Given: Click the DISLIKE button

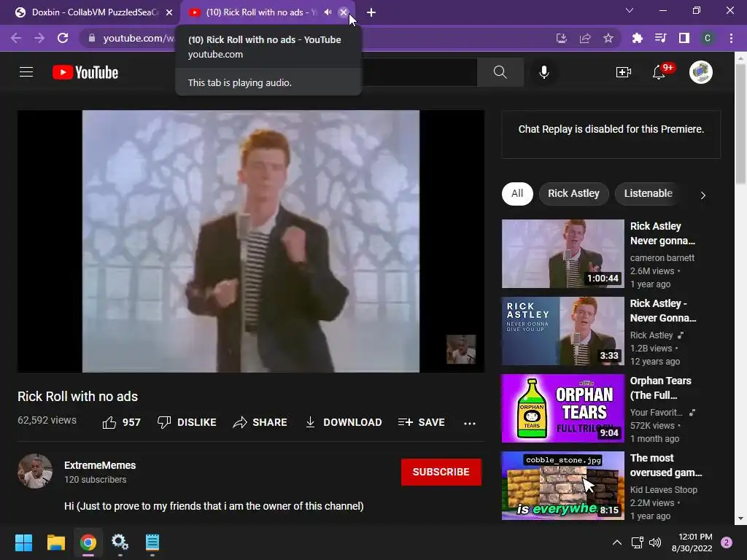Looking at the screenshot, I should click(187, 422).
